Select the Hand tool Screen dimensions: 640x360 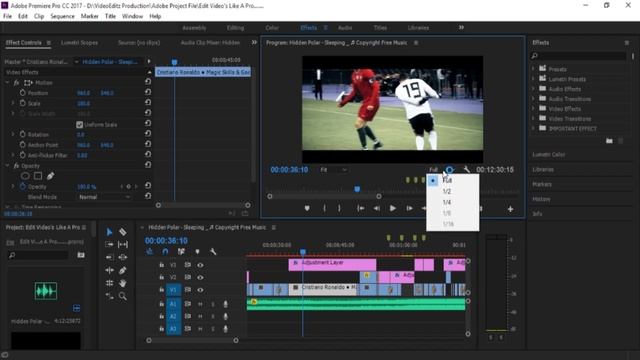(122, 283)
